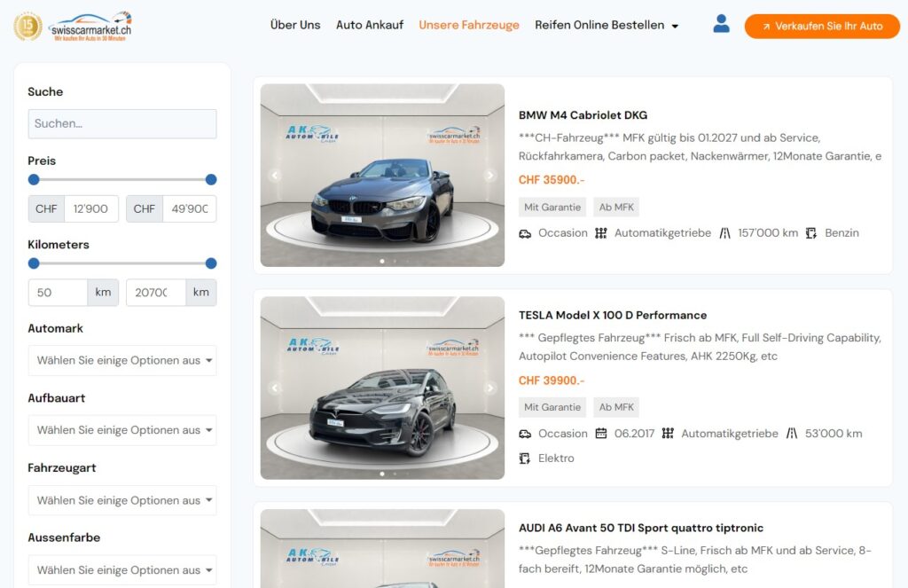This screenshot has width=908, height=588.
Task: Open the BMW M4 Cabriolet DKG listing
Action: pyautogui.click(x=583, y=114)
